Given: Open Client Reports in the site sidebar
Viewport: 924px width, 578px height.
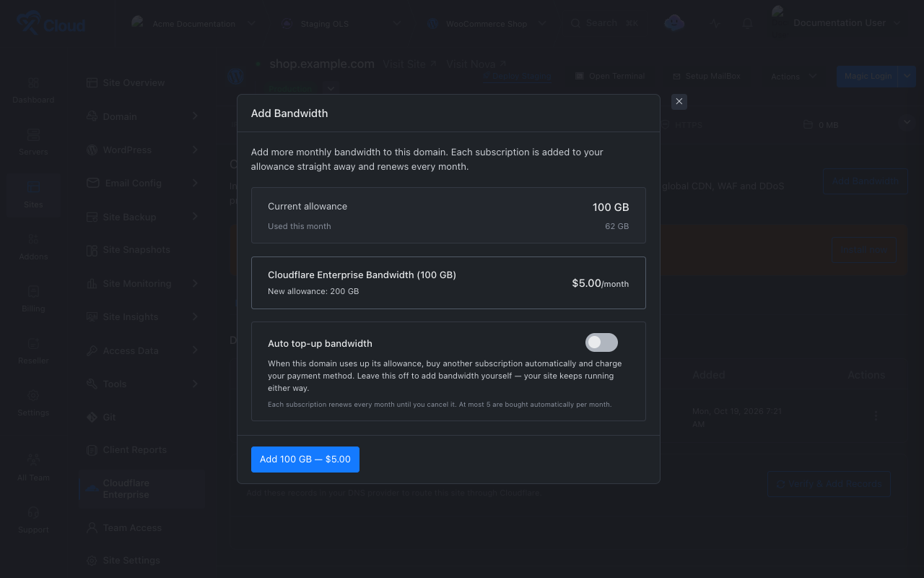Looking at the screenshot, I should (142, 450).
